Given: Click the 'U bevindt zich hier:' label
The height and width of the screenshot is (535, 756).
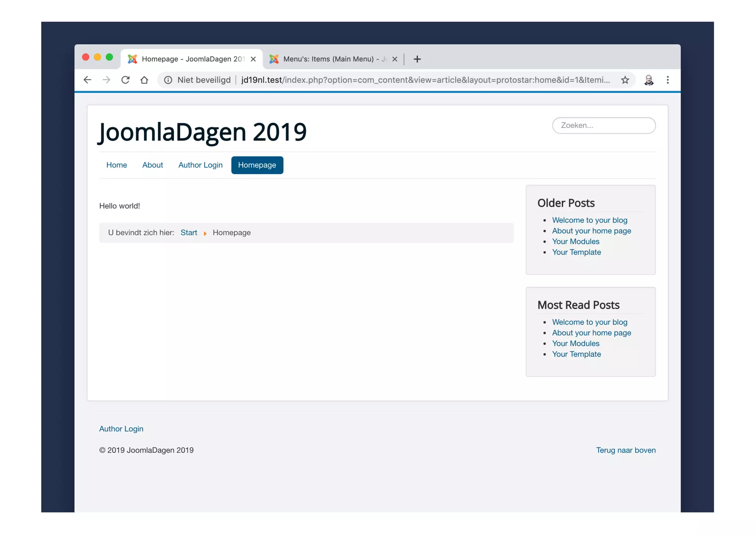Looking at the screenshot, I should [x=141, y=232].
